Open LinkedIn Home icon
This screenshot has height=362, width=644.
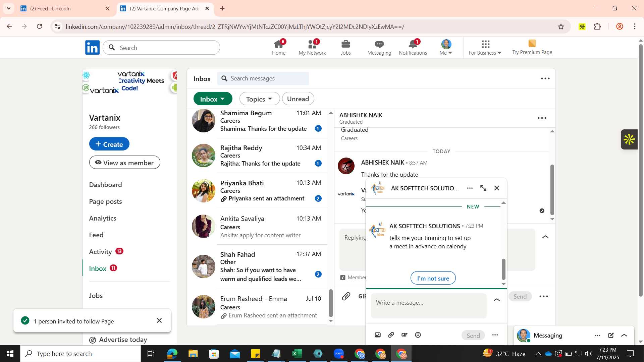(279, 47)
